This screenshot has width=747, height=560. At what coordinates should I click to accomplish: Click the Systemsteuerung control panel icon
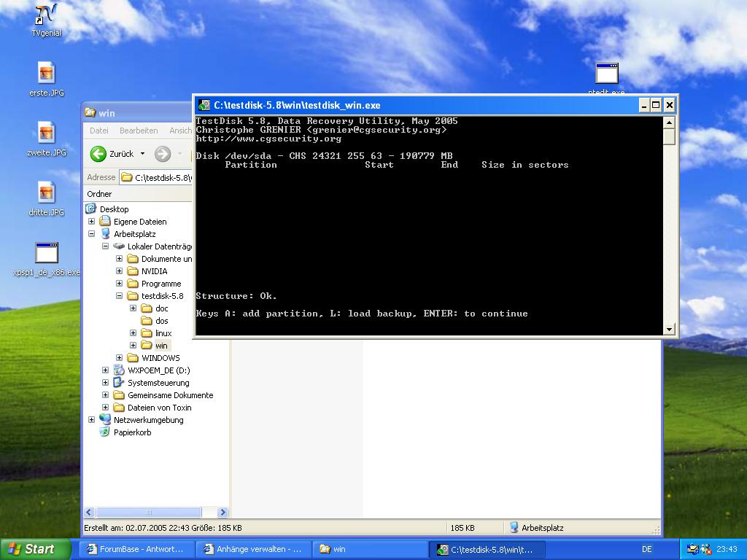(x=119, y=382)
